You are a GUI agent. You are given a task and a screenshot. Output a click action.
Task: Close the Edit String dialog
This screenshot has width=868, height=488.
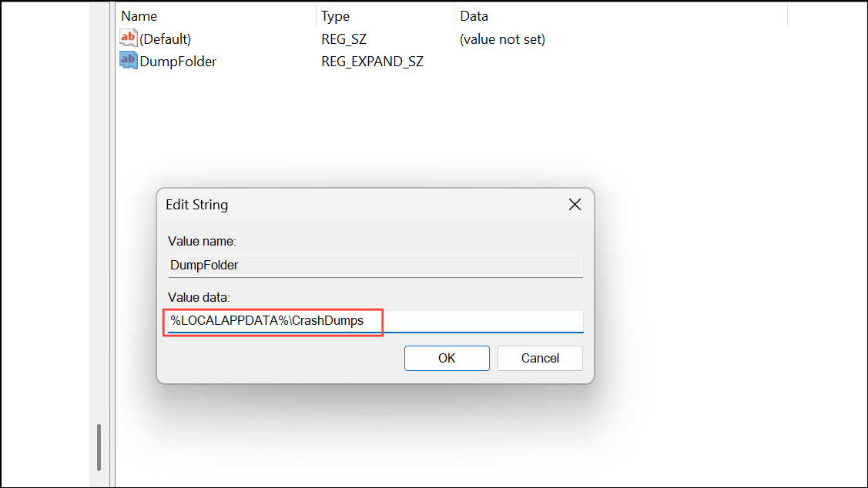coord(575,204)
